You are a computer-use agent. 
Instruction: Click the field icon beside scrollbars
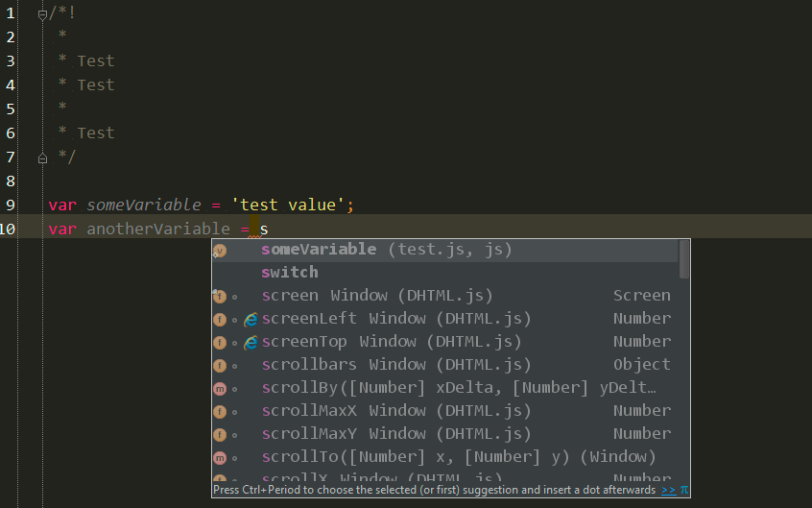[x=220, y=366]
